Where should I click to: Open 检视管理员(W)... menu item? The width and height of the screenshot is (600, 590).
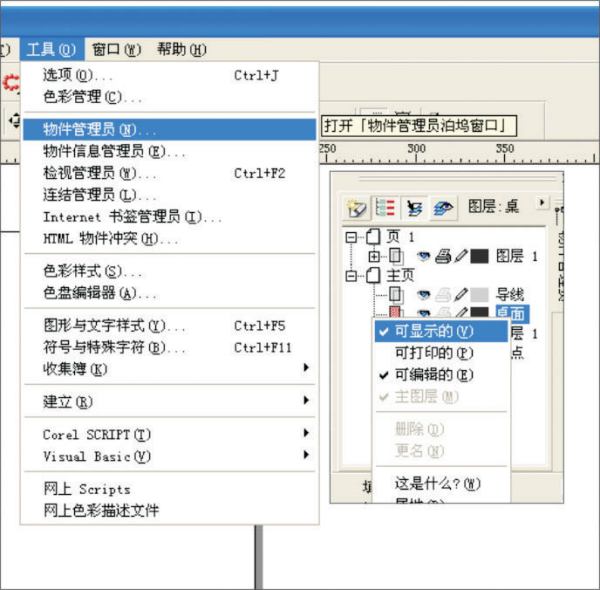pyautogui.click(x=168, y=173)
